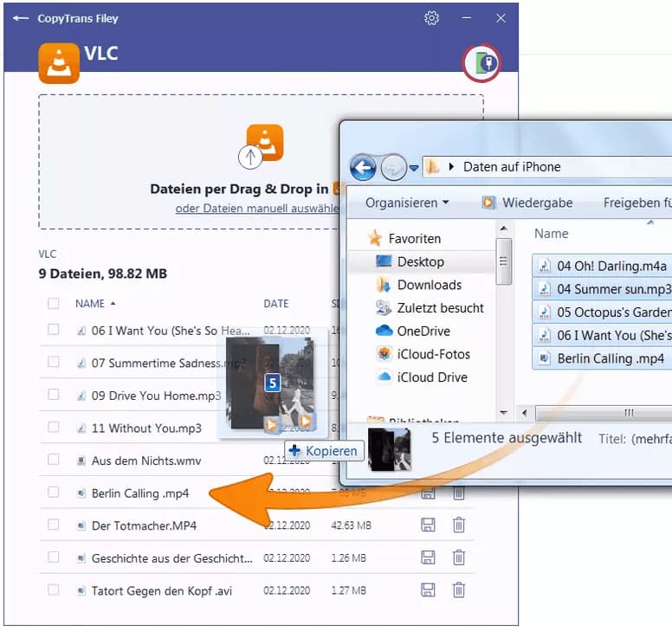Check Berlin Calling .mp4 checkbox

tap(54, 493)
